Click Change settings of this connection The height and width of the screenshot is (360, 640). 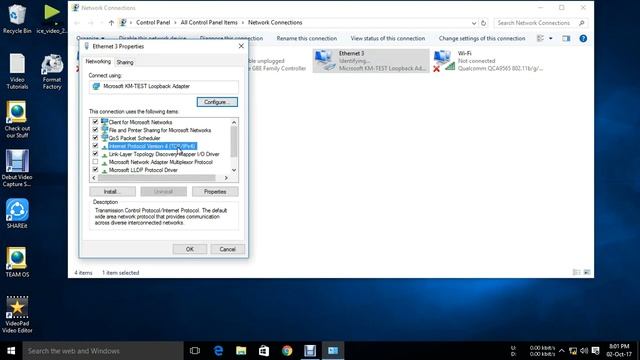(x=482, y=38)
